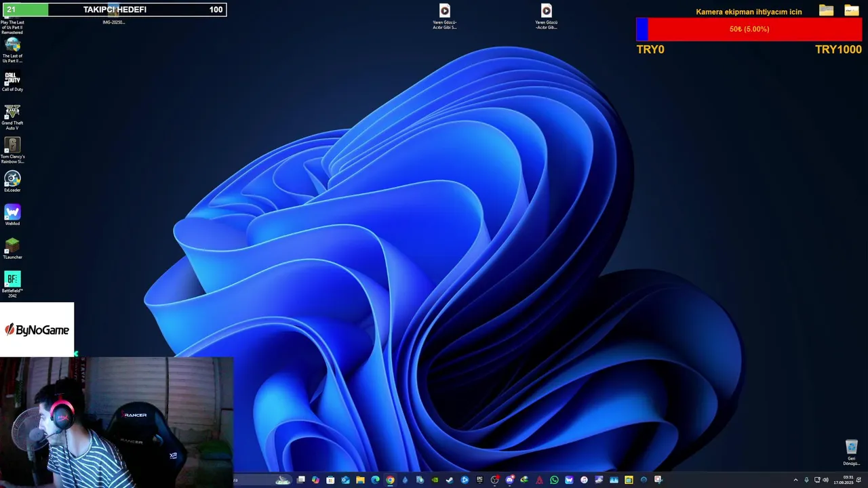This screenshot has width=868, height=488.
Task: Select the media file labeled -Acıtır Gib...
Action: point(546,16)
